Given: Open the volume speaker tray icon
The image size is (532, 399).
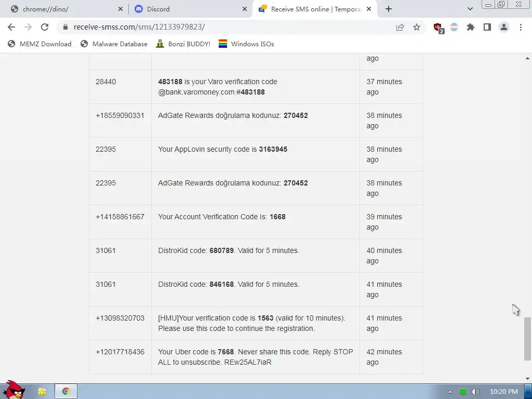Looking at the screenshot, I should click(475, 392).
